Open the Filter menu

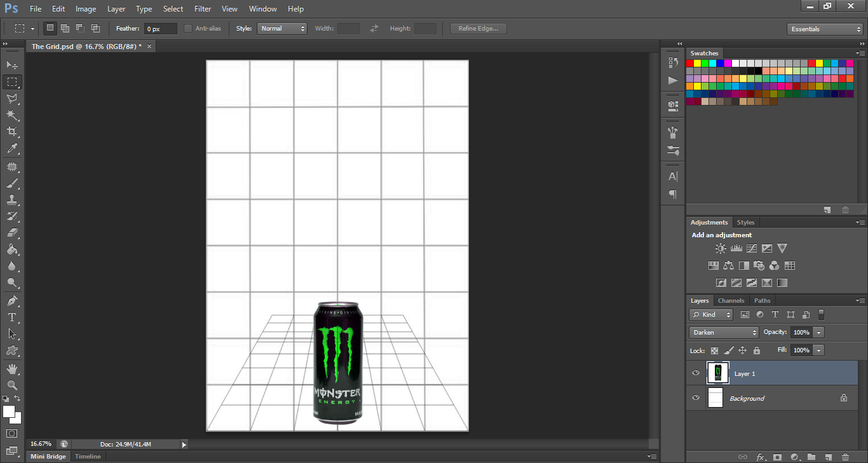[x=203, y=9]
